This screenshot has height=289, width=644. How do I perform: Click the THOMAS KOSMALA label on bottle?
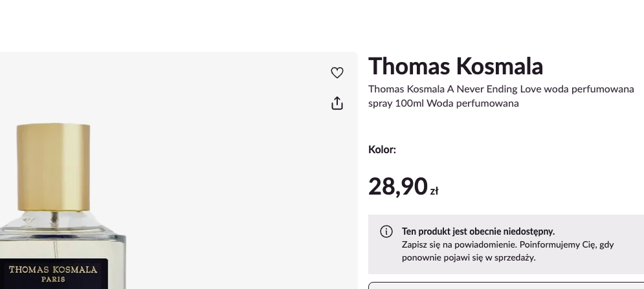coord(53,269)
